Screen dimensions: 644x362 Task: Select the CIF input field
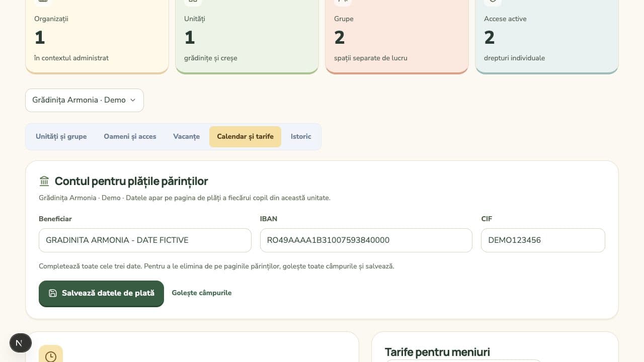coord(543,240)
